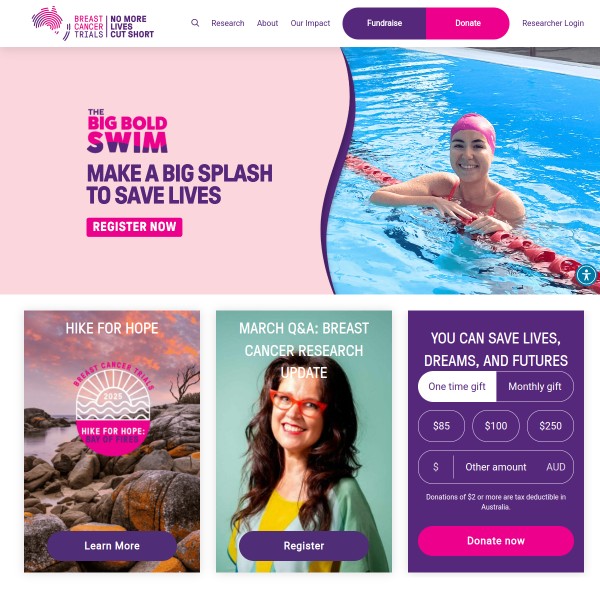Choose the $100 donation amount
600x600 pixels.
pos(496,426)
